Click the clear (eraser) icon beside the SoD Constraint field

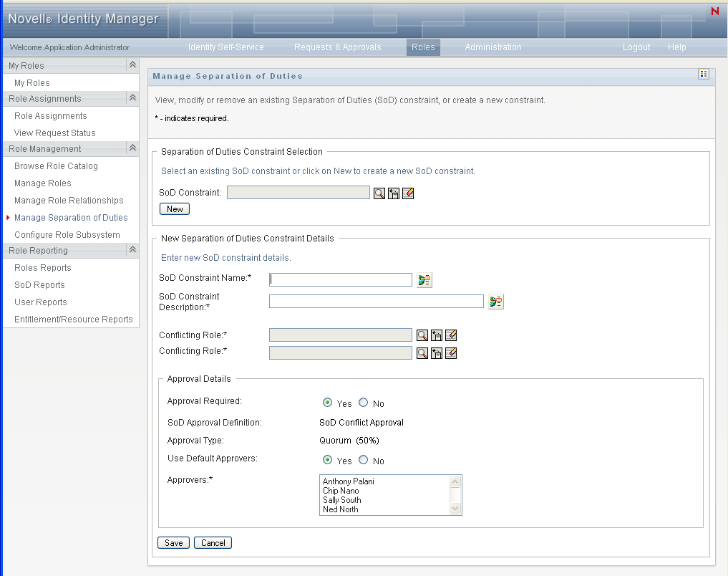408,193
